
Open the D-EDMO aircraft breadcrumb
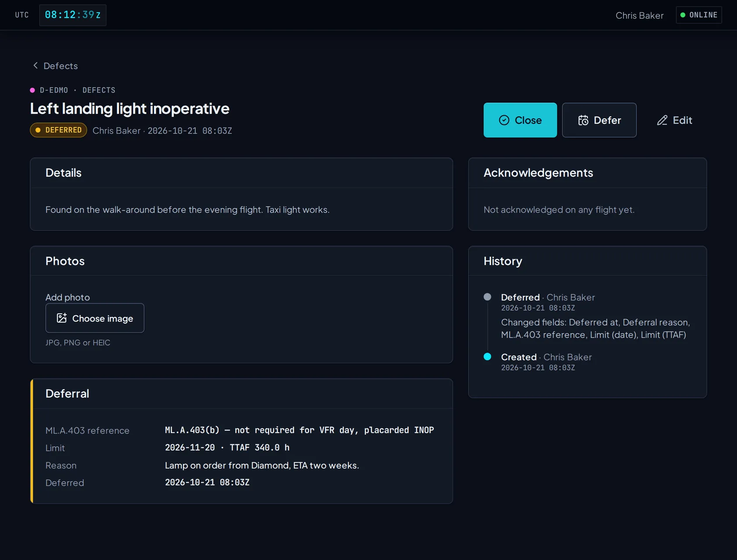[54, 90]
